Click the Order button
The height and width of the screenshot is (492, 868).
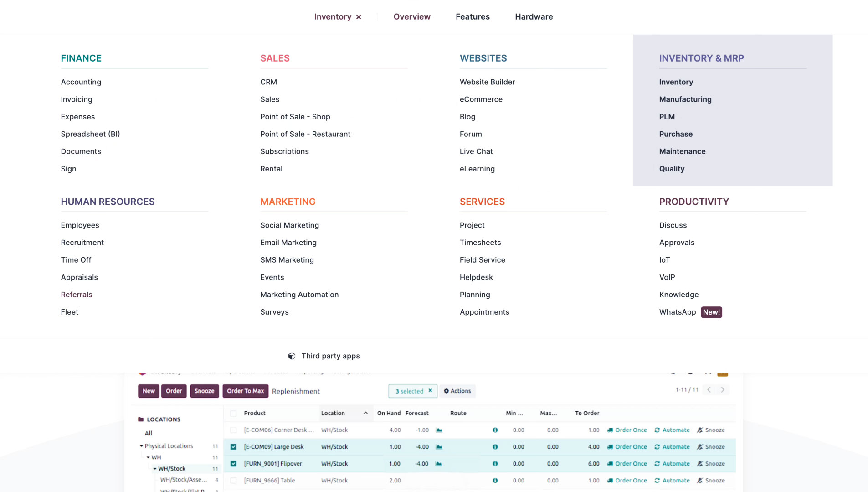pos(174,391)
